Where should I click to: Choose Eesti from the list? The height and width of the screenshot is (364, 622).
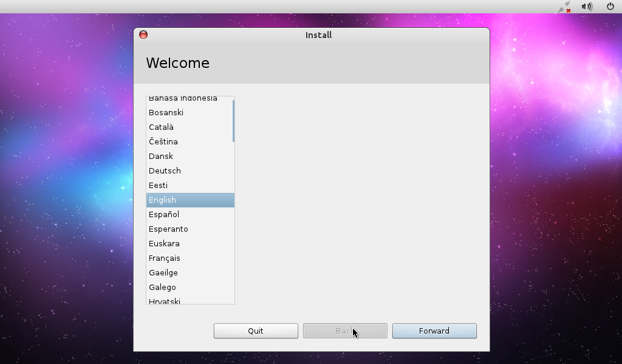pos(158,186)
